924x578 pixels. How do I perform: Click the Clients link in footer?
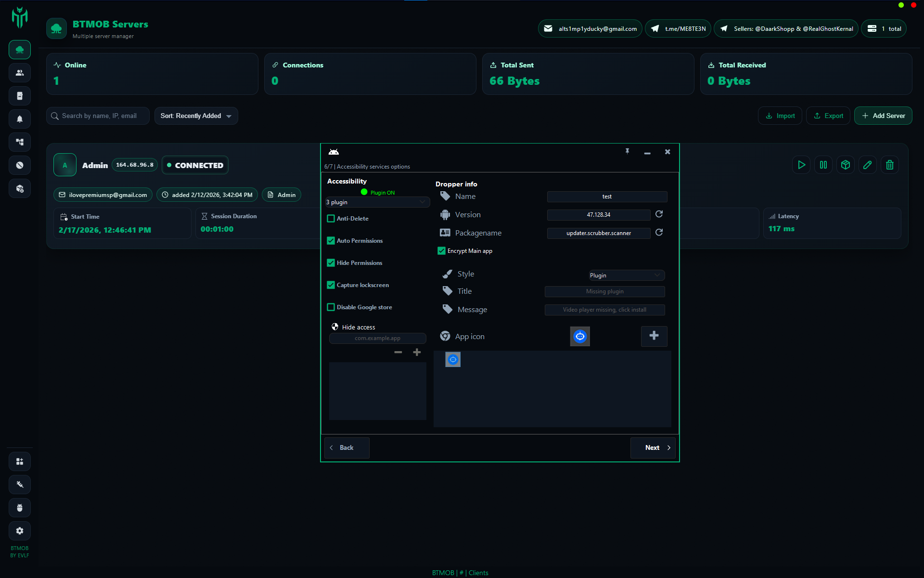[x=478, y=573]
